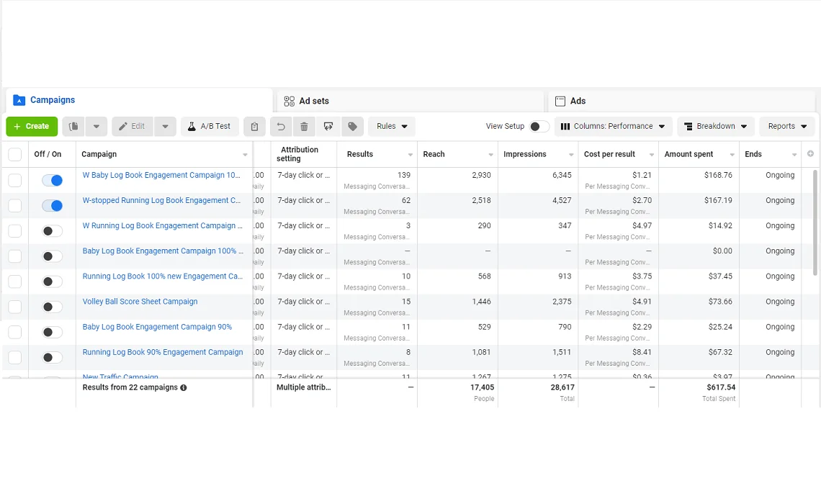The height and width of the screenshot is (504, 821).
Task: Turn off W Baby Log Book campaign toggle
Action: pyautogui.click(x=52, y=181)
